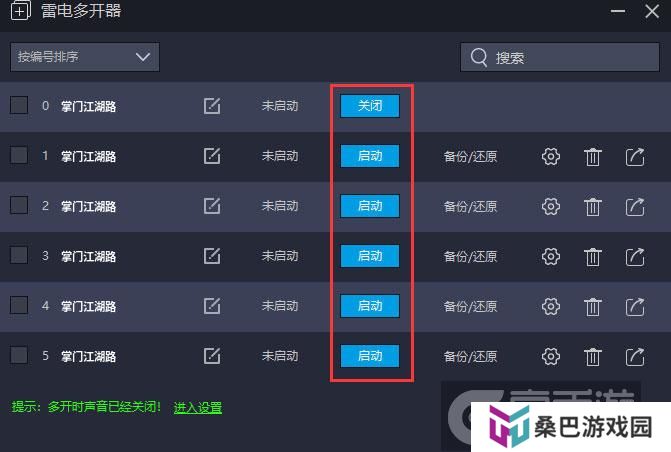Create shortcut export icon for emulator 3

(x=635, y=257)
